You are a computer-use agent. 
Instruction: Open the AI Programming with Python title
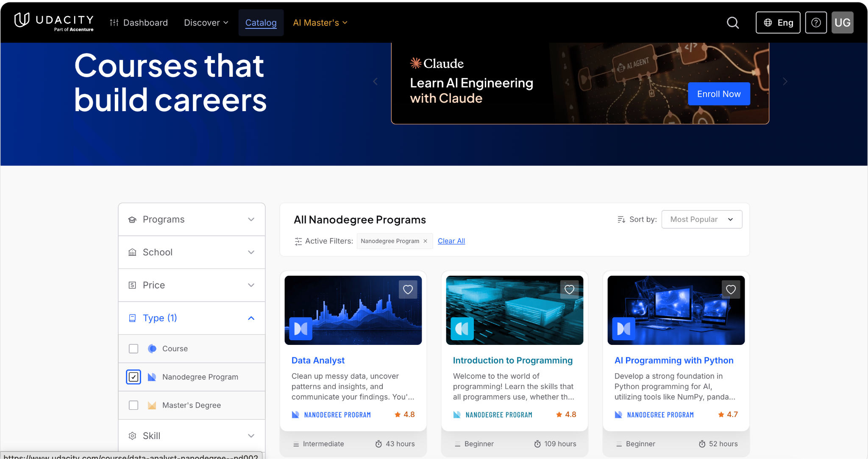[674, 361]
